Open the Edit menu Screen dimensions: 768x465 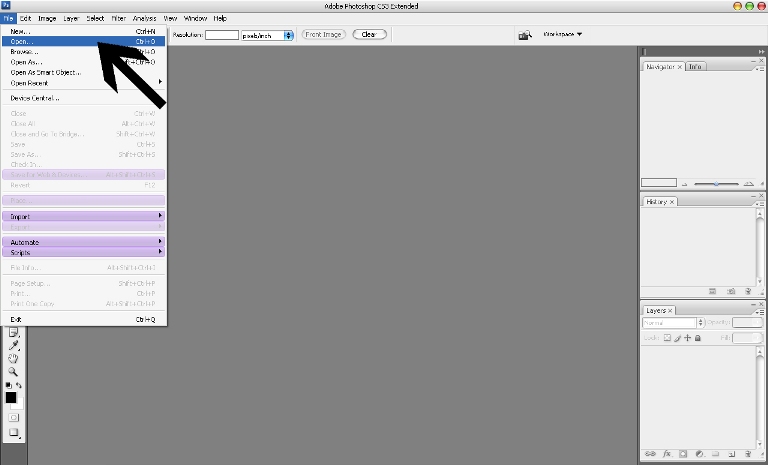click(x=25, y=18)
